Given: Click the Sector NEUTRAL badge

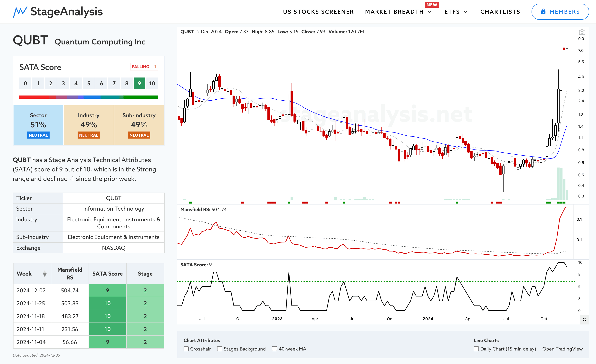Looking at the screenshot, I should (38, 135).
